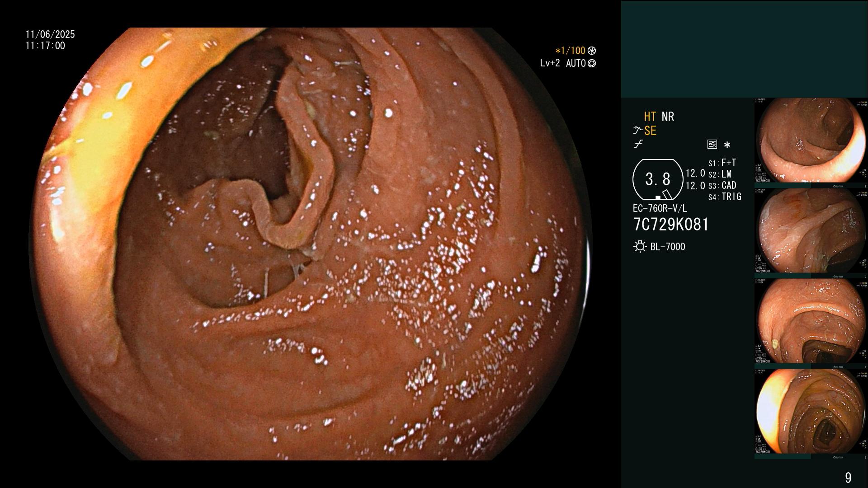This screenshot has width=868, height=488.
Task: Click the HT indicator label
Action: click(650, 117)
